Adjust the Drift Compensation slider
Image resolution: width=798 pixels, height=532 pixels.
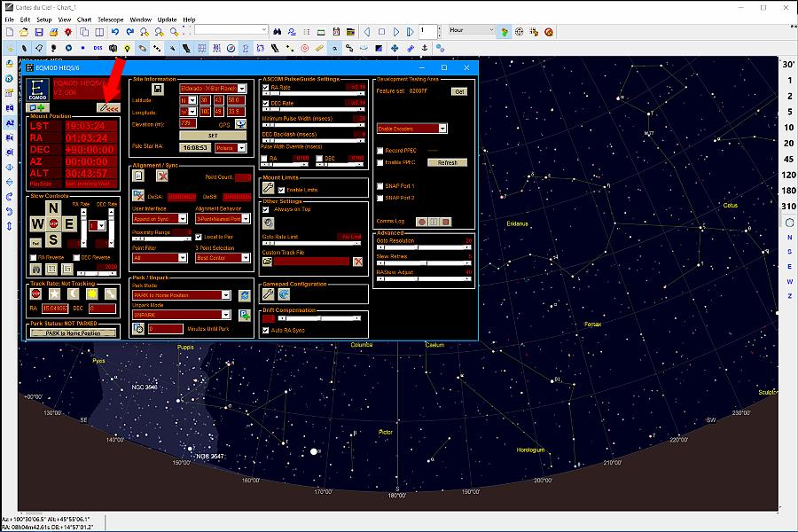coord(320,318)
